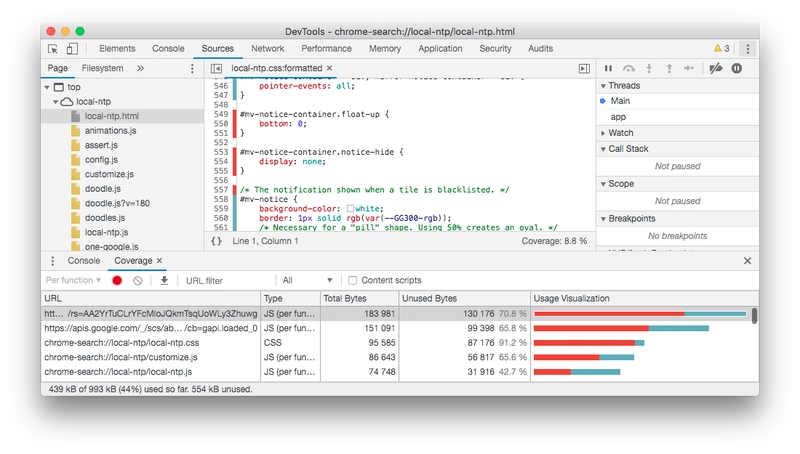Click usage bar for local-ntp.css row

589,343
